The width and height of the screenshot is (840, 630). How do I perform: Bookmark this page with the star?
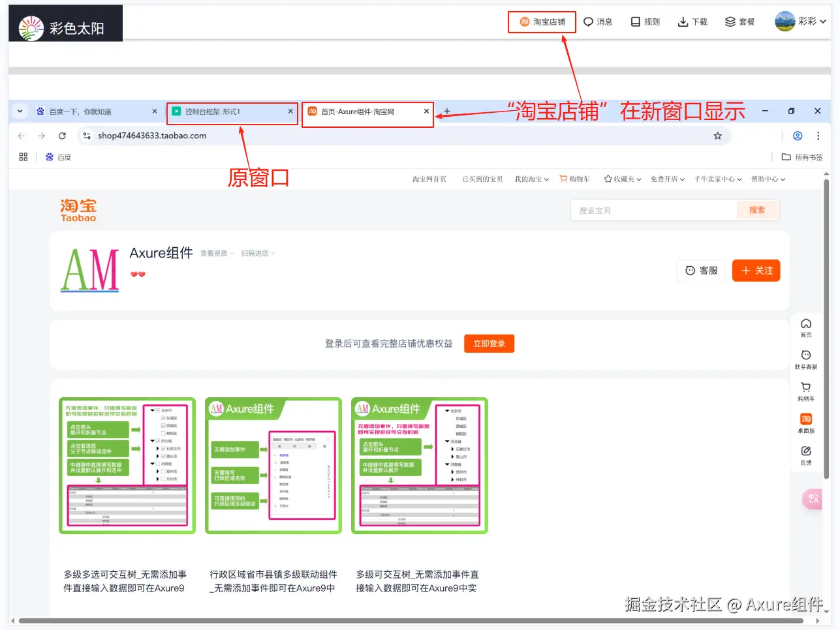point(717,136)
